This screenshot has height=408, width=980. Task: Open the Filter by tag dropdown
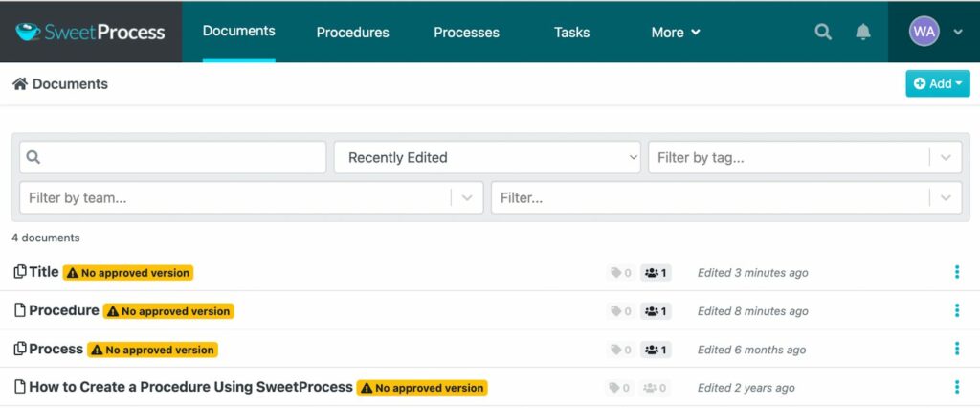click(804, 158)
